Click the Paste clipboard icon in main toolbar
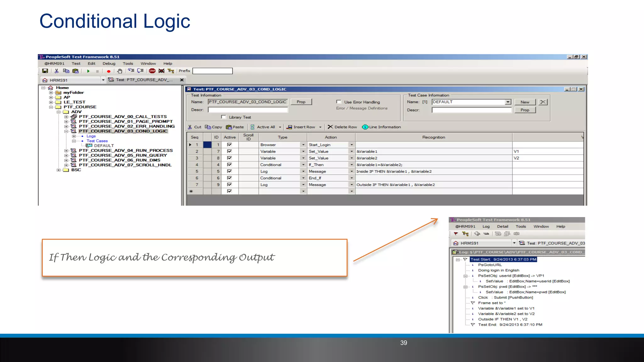Screen dimensions: 644x362 coord(75,71)
